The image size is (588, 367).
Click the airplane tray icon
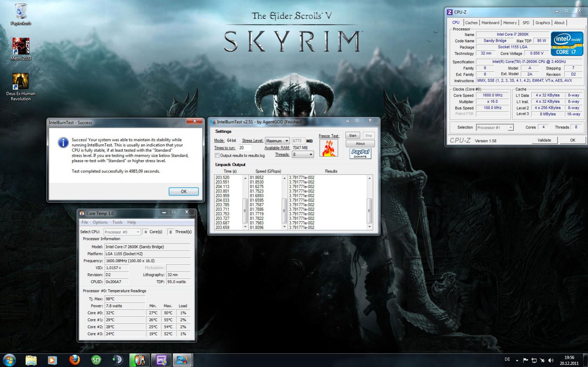(x=542, y=360)
